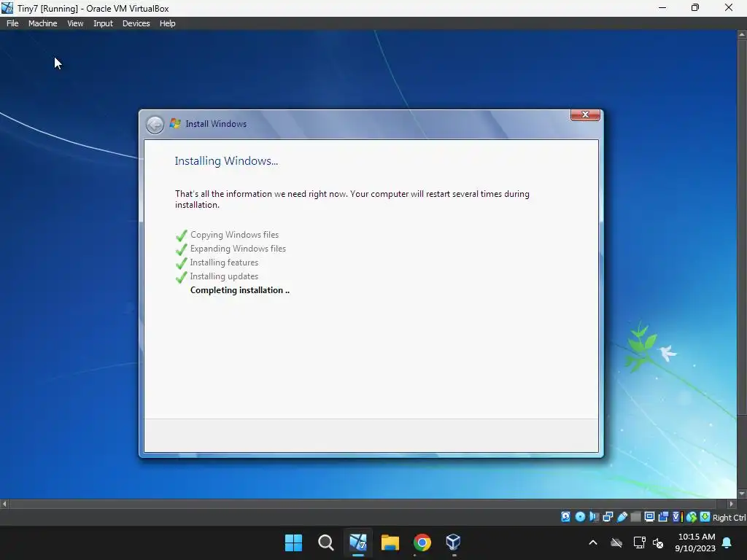Click the Windows flag icon in dialog title

175,123
